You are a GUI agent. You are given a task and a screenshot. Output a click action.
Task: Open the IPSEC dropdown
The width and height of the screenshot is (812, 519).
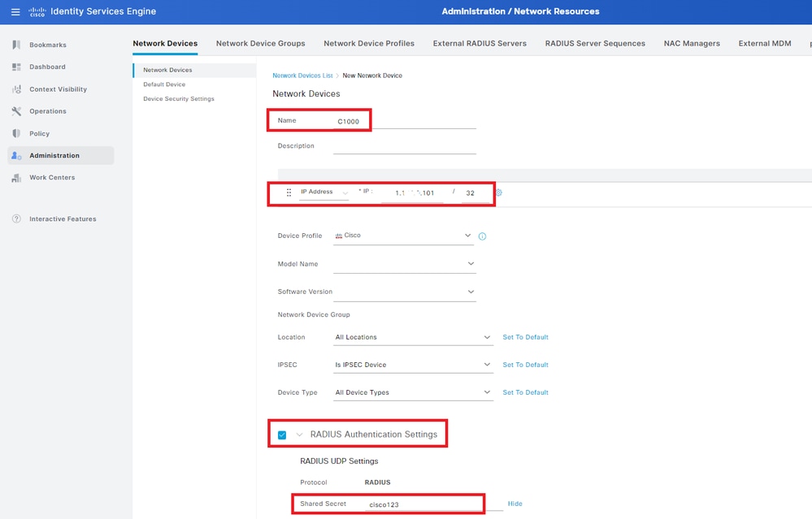point(413,365)
